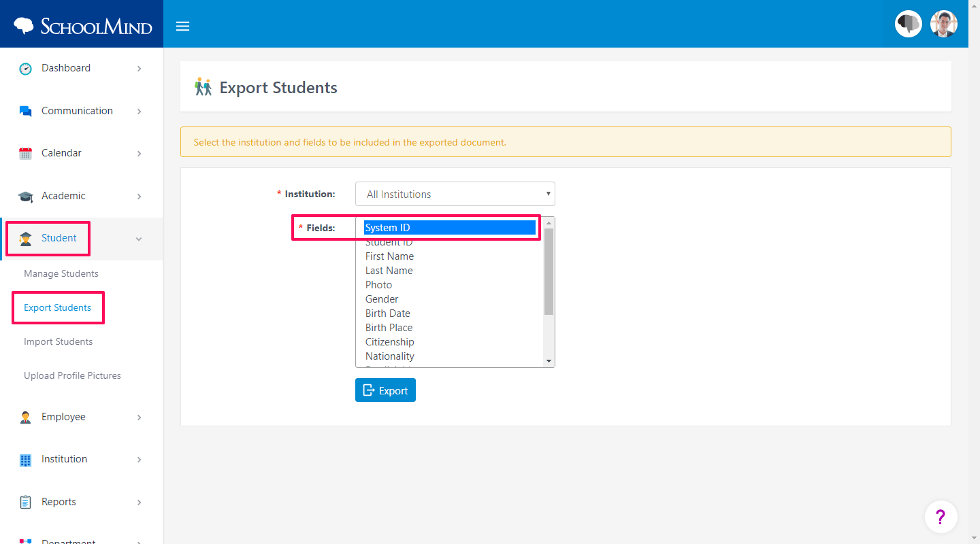Viewport: 980px width, 544px height.
Task: Select Birth Date in Fields list
Action: tap(450, 313)
